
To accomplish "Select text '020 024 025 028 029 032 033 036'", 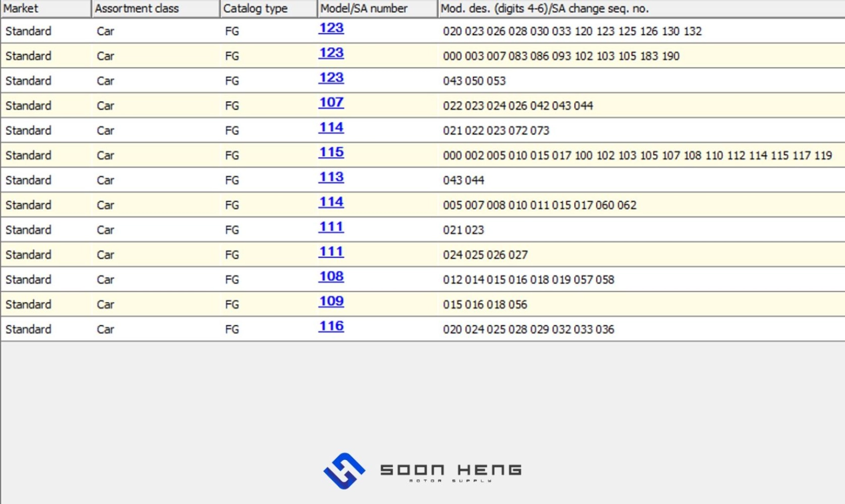I will click(x=529, y=330).
